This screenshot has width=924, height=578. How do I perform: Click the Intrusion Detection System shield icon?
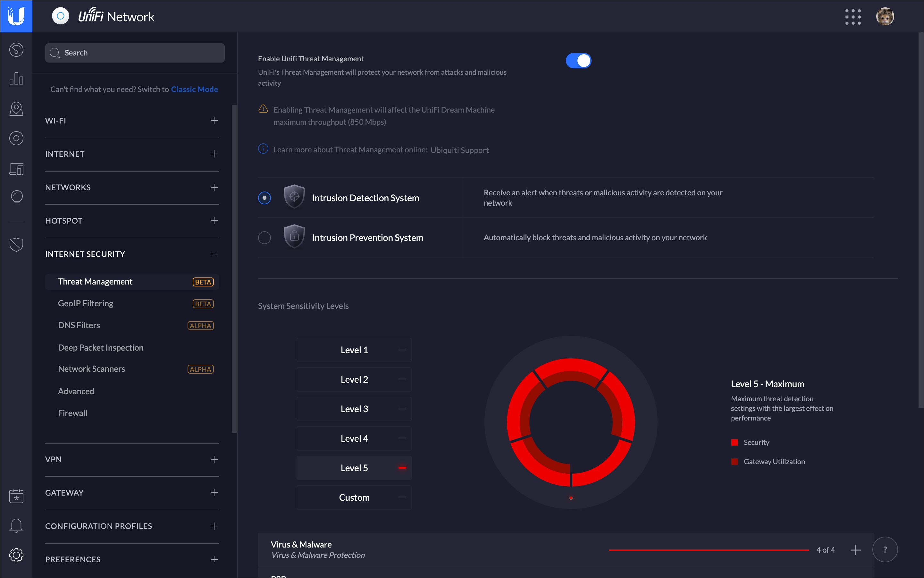coord(294,197)
